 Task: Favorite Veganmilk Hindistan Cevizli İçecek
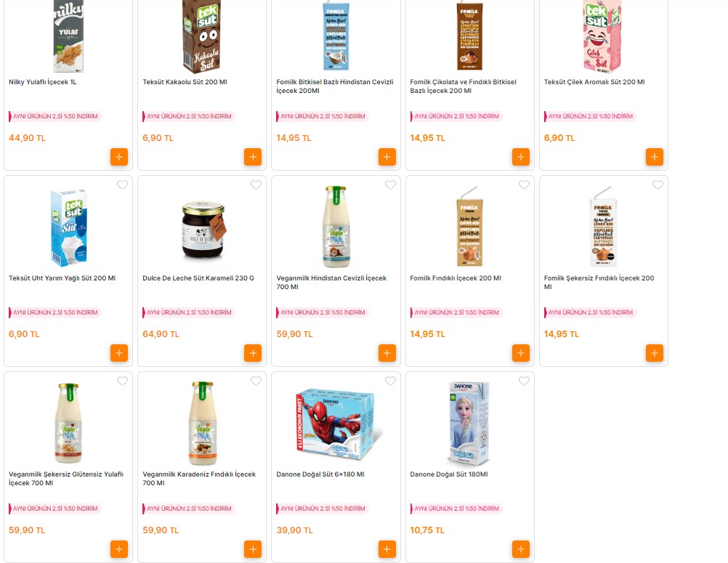[x=390, y=185]
